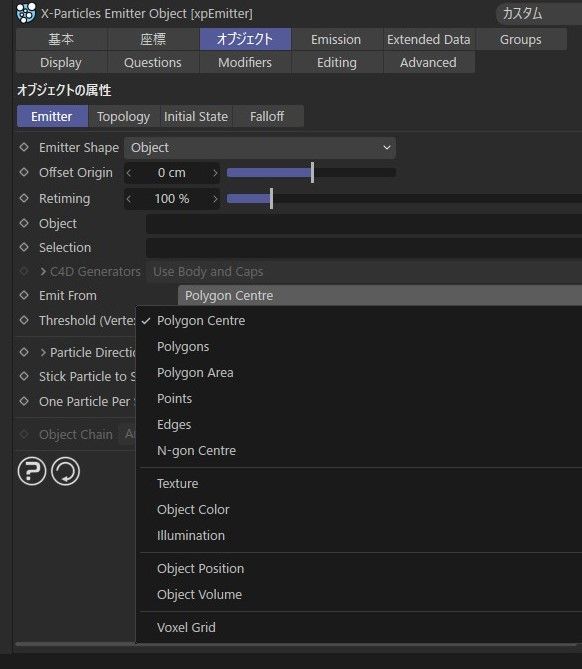Switch to the 座標 tab
This screenshot has height=669, width=582.
[153, 39]
